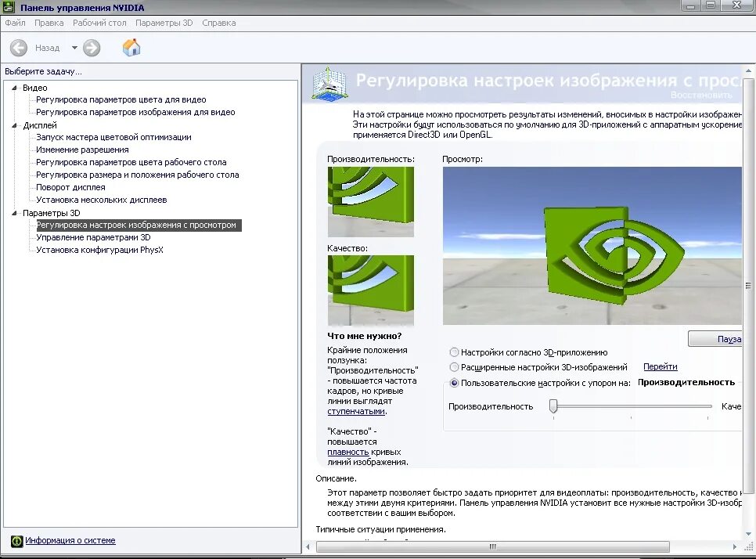756x559 pixels.
Task: Select Установка нескольких дисплеев
Action: (101, 200)
